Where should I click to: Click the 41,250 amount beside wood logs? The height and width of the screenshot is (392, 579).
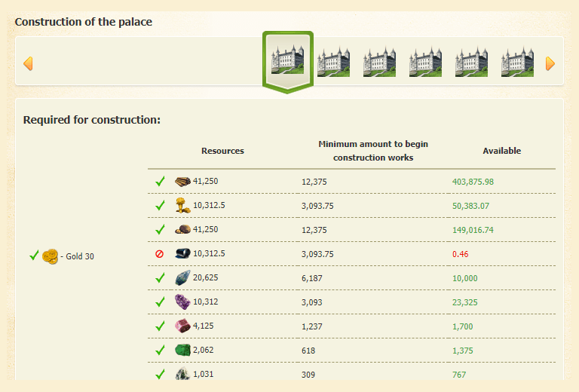click(x=206, y=181)
